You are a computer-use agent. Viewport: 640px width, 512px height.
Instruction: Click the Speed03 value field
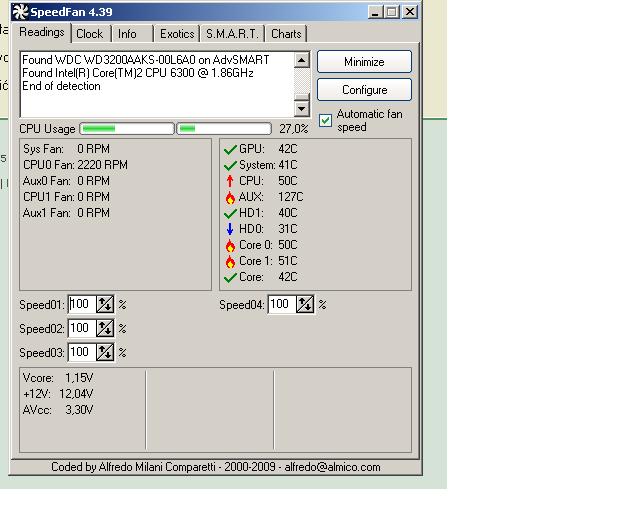pos(82,352)
